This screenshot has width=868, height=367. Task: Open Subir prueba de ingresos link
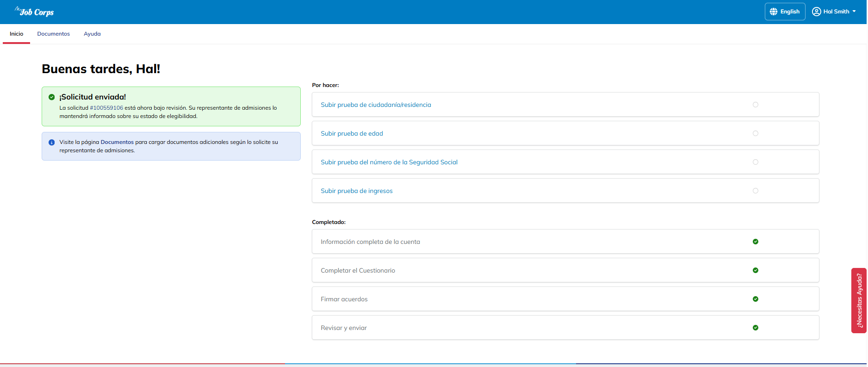[356, 191]
